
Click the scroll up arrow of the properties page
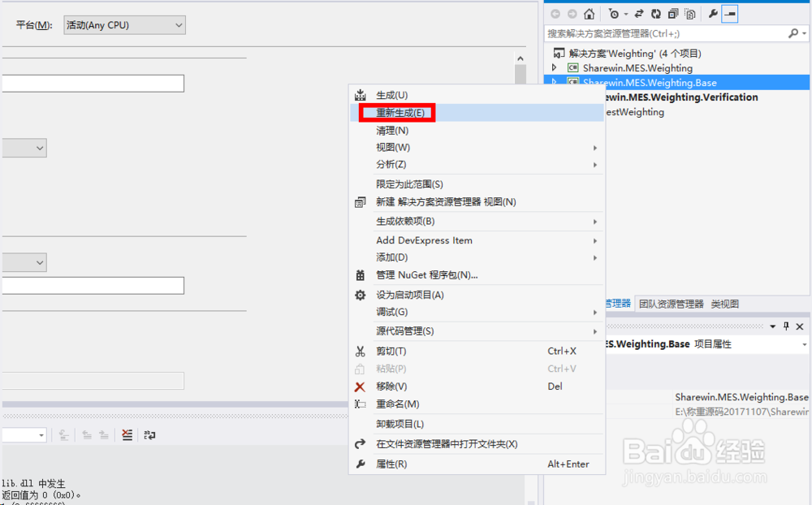[520, 58]
